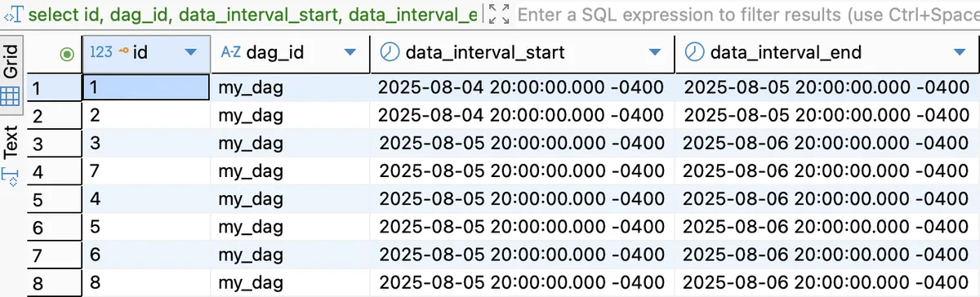This screenshot has height=297, width=980.
Task: Click data_interval_end cell in row 1
Action: pos(826,88)
